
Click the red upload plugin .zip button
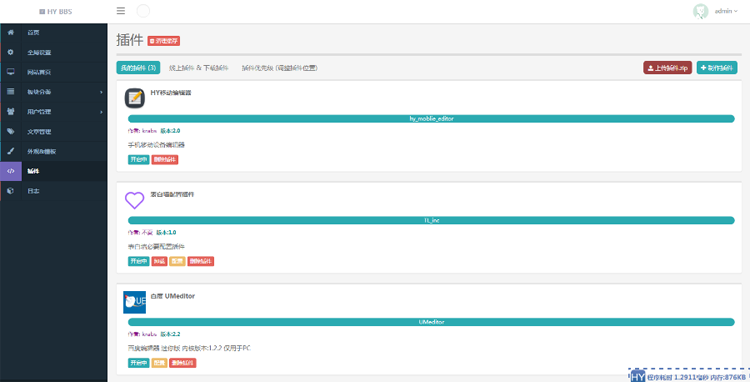pos(667,68)
